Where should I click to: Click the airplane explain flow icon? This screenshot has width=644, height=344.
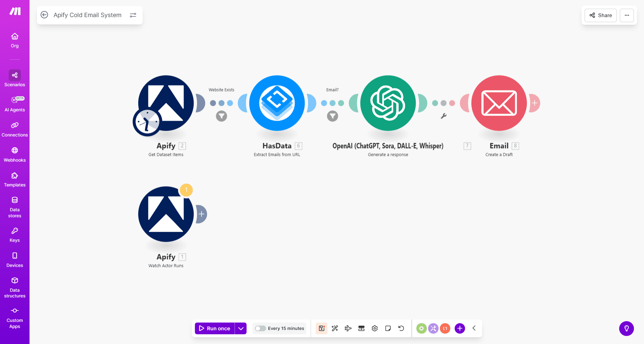348,329
